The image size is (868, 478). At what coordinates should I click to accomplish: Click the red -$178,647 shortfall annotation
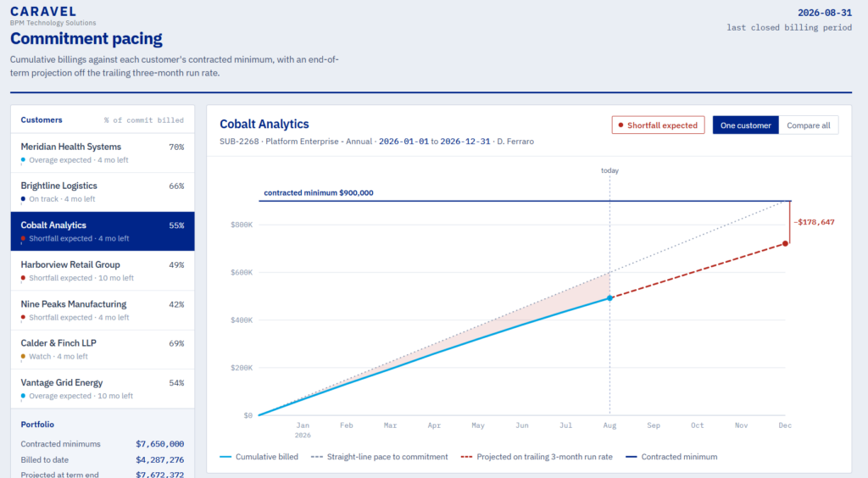pos(814,222)
